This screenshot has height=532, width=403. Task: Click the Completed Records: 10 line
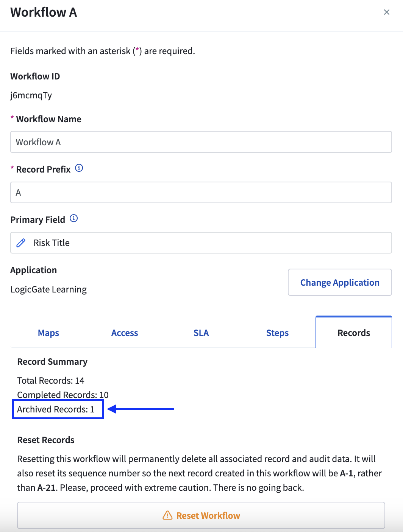point(63,395)
